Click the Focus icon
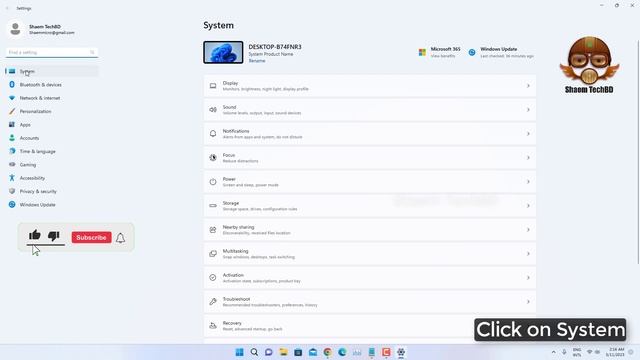 coord(213,158)
